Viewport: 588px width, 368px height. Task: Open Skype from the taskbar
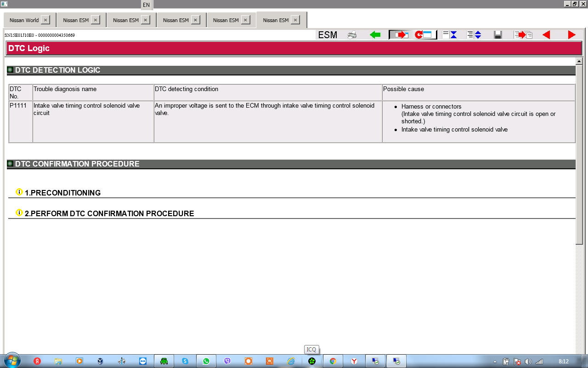(185, 361)
